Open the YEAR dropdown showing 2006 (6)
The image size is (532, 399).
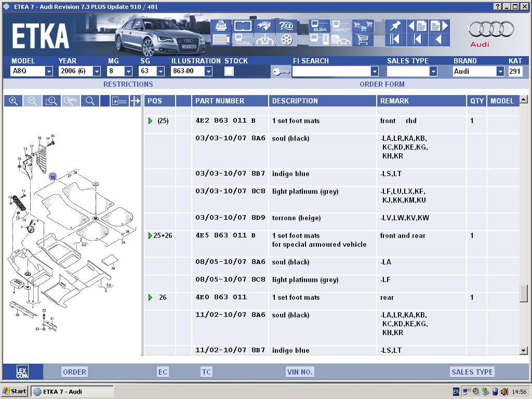[x=97, y=71]
